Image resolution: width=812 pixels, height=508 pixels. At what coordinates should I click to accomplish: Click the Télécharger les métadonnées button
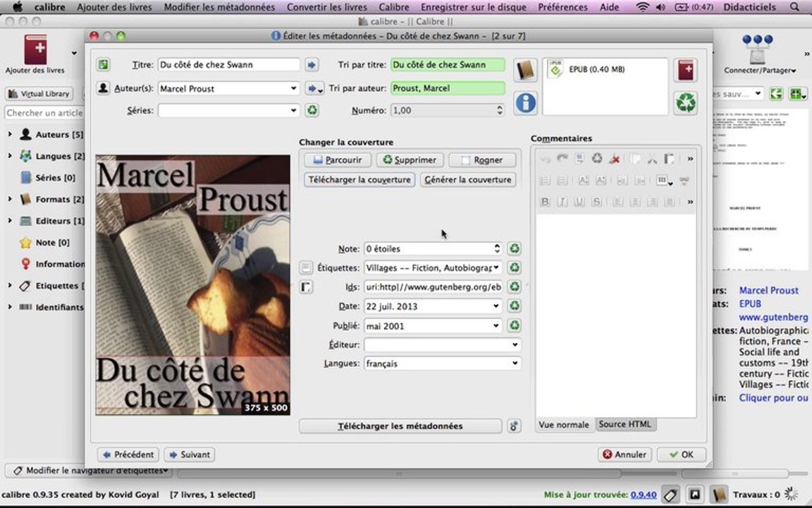tap(400, 426)
